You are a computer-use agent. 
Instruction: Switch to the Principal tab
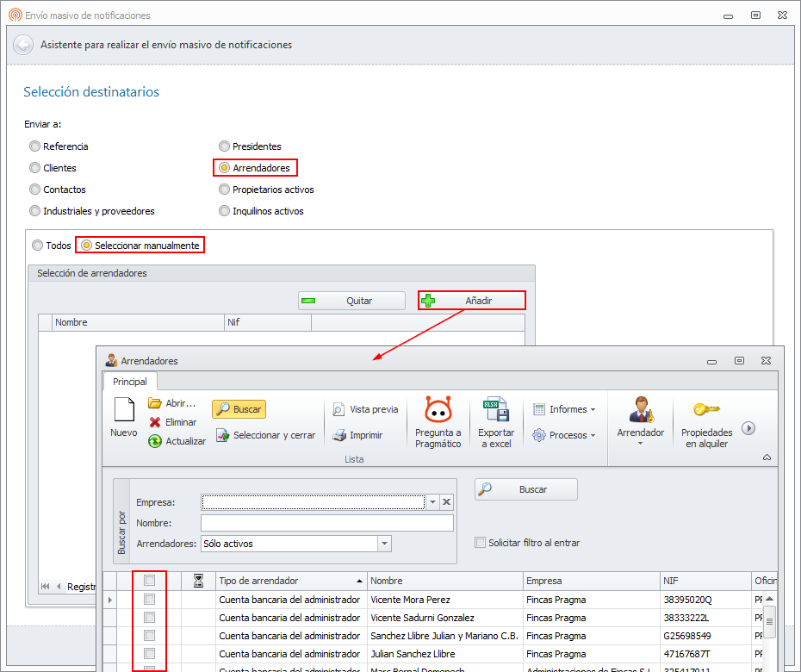(x=130, y=382)
